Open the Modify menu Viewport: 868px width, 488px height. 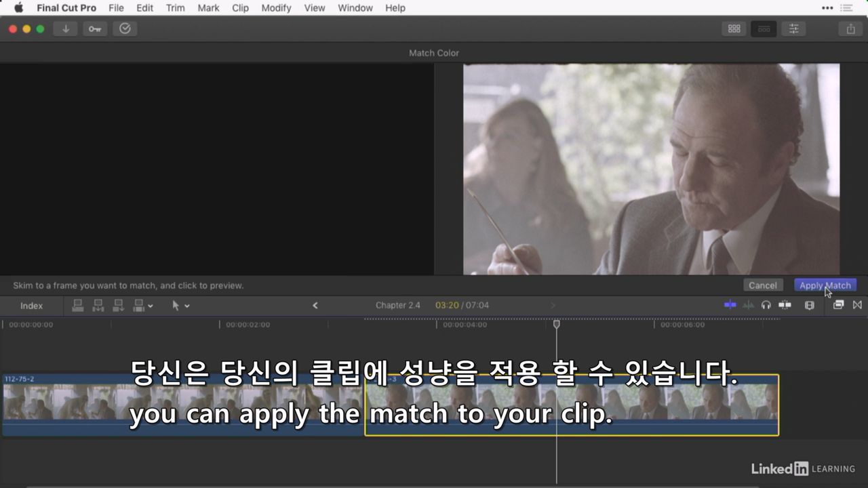point(276,8)
